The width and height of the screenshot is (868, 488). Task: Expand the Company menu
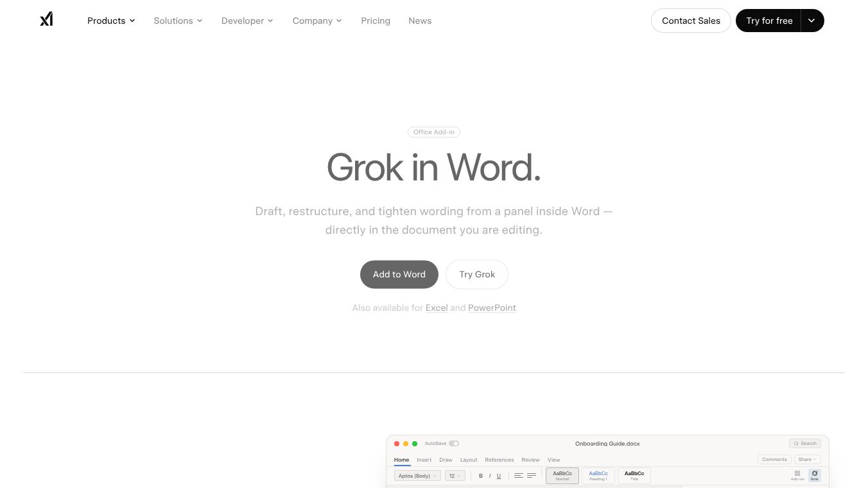point(317,21)
